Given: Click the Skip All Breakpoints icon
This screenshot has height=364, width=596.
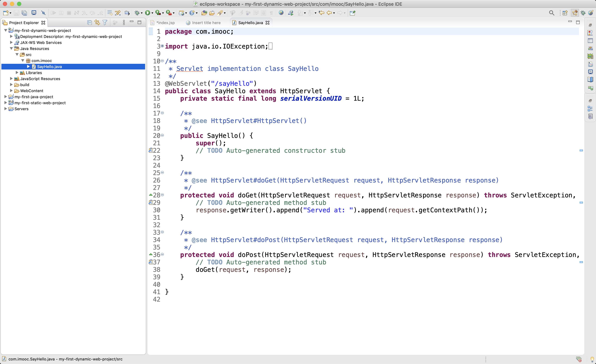Looking at the screenshot, I should 43,13.
